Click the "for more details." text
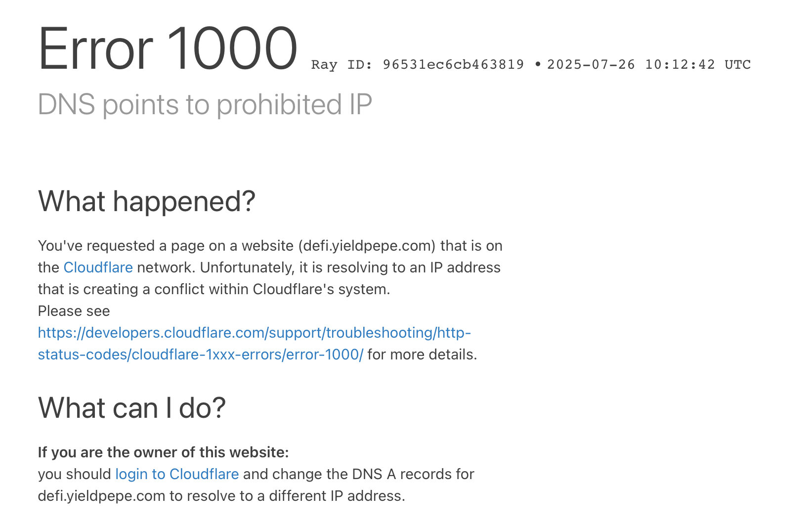This screenshot has width=812, height=530. pyautogui.click(x=422, y=354)
